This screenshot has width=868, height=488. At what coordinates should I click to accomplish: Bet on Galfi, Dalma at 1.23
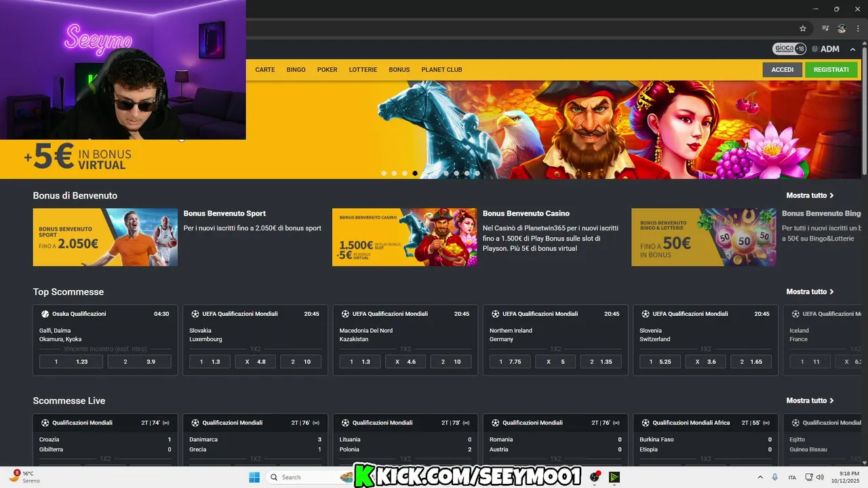coord(72,362)
